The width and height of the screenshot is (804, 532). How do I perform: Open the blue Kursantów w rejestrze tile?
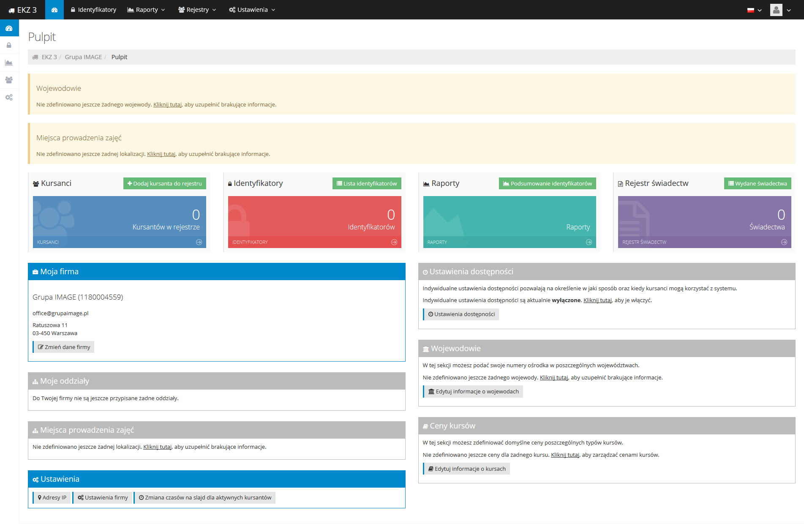point(120,222)
